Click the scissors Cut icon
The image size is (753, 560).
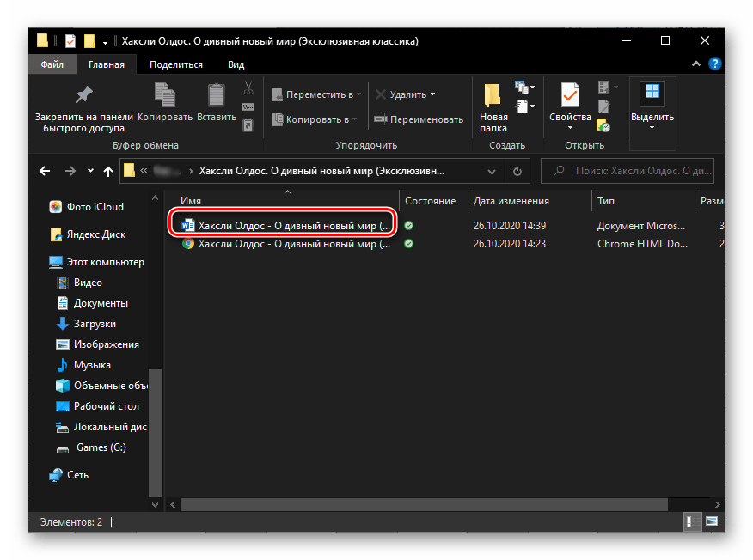[248, 88]
